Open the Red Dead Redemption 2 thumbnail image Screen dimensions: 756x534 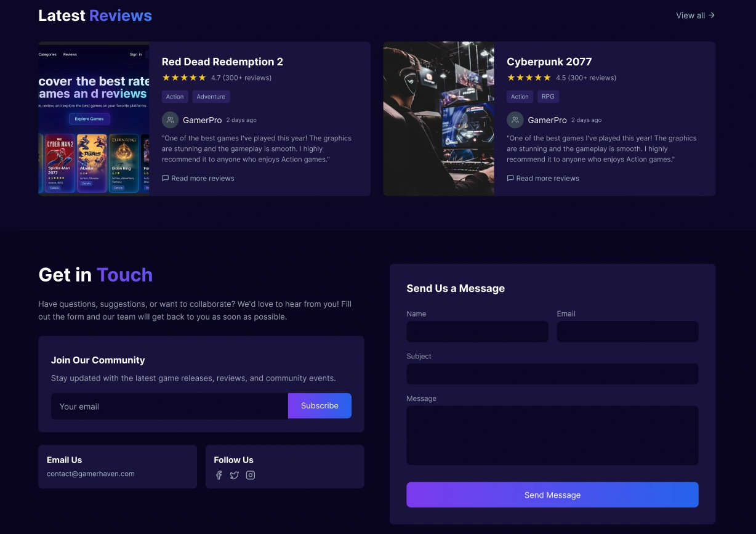94,119
